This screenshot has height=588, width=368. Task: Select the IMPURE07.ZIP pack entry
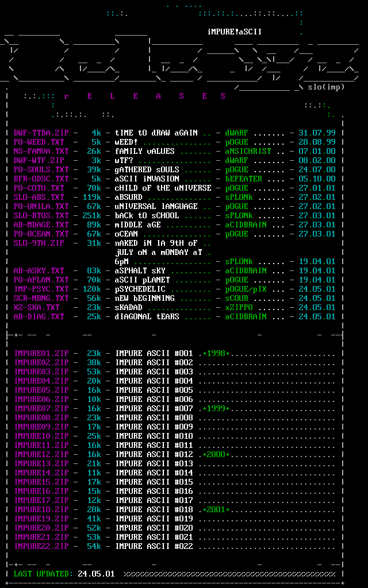click(41, 408)
